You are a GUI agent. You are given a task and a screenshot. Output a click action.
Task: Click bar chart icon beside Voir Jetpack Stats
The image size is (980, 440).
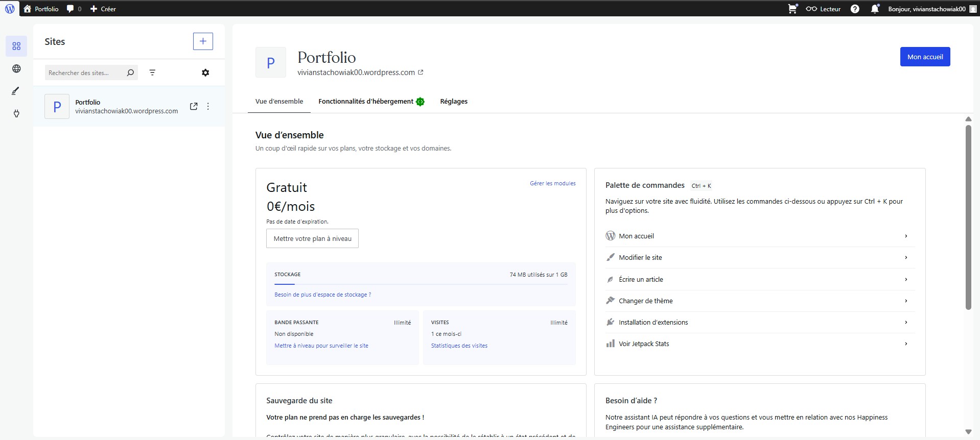coord(610,344)
